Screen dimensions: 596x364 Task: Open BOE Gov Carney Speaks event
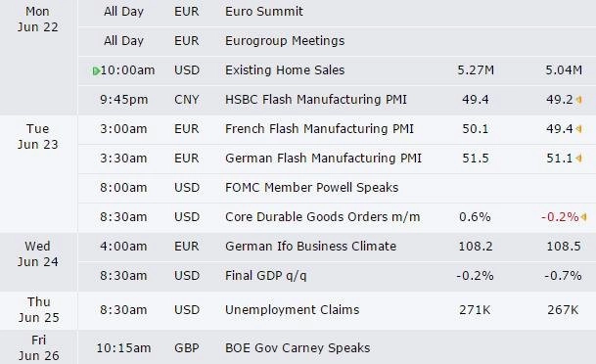pos(298,348)
